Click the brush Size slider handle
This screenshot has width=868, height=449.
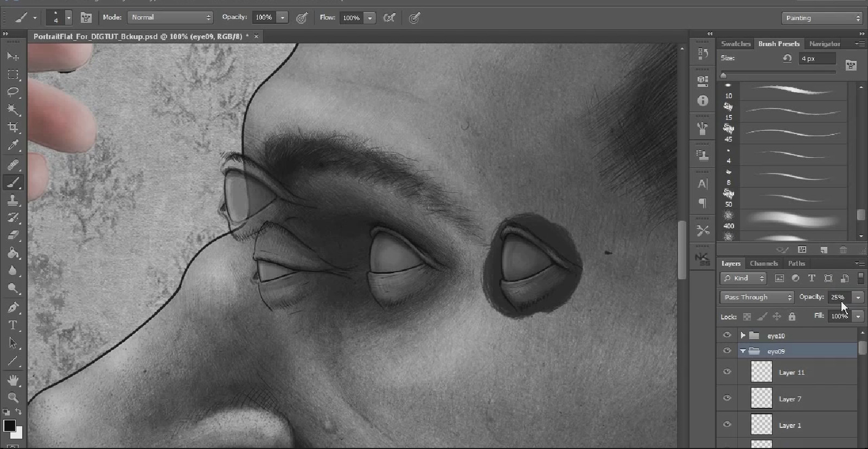(723, 75)
